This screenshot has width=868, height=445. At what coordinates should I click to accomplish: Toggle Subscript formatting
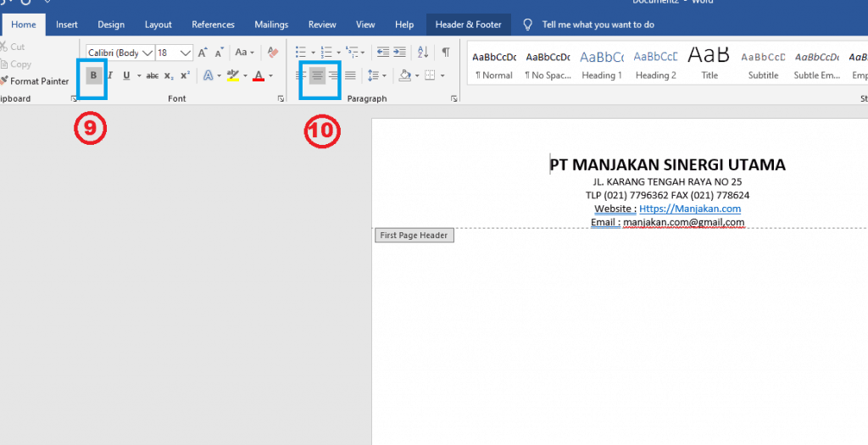tap(169, 75)
